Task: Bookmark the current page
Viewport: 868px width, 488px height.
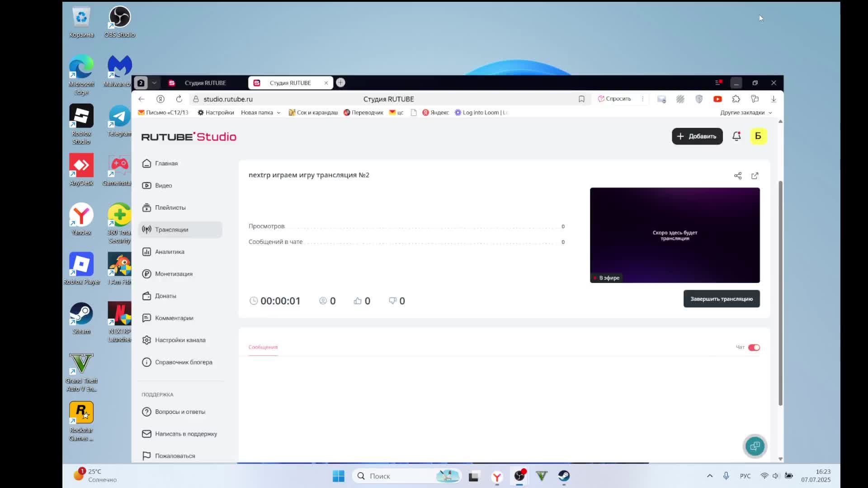Action: pos(581,99)
